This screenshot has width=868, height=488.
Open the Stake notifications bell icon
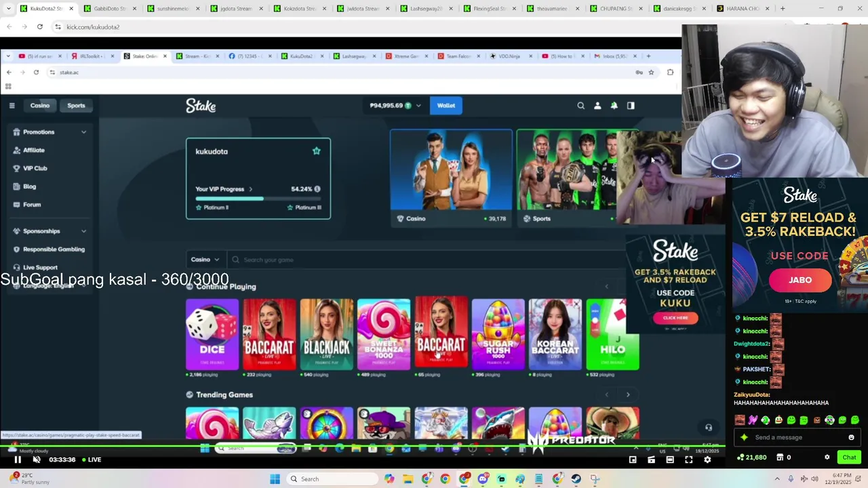[x=614, y=106]
